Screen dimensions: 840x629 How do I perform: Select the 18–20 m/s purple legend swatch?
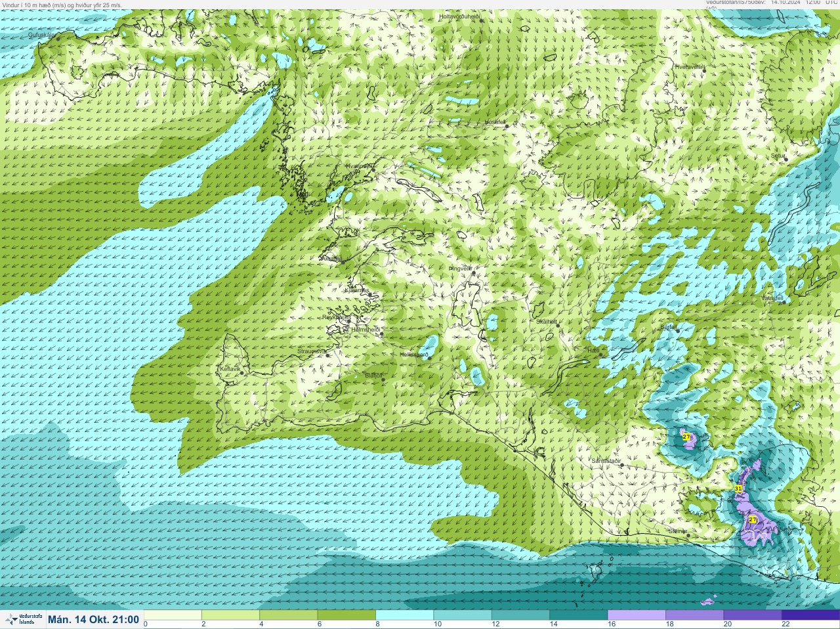pos(694,615)
